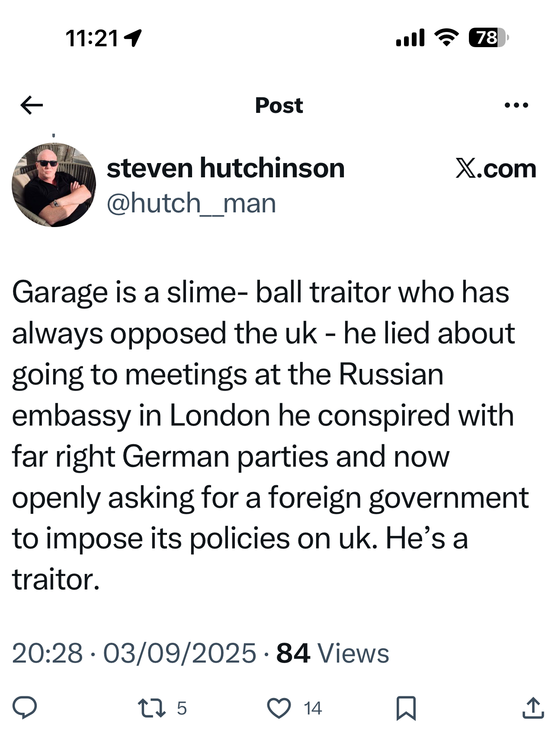Tap the Post header title
Image resolution: width=558 pixels, height=756 pixels.
279,106
